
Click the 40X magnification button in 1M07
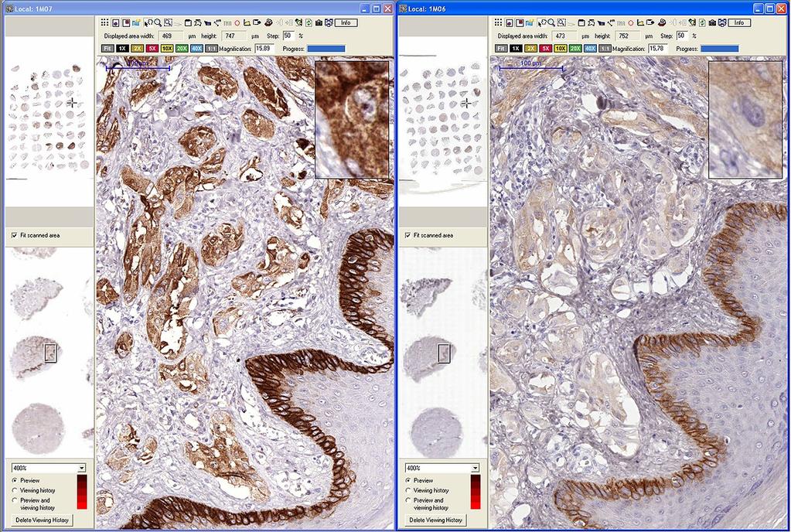tap(196, 49)
